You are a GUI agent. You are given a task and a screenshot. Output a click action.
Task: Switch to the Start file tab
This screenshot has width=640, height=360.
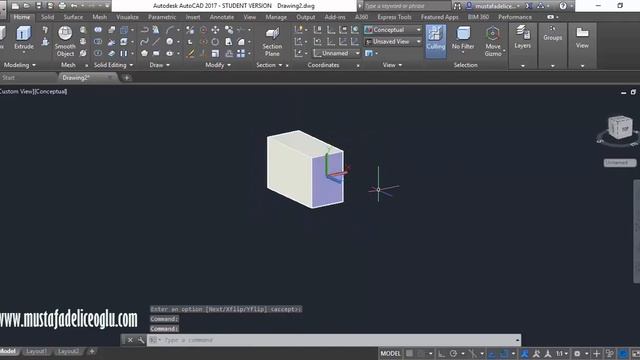pos(9,78)
